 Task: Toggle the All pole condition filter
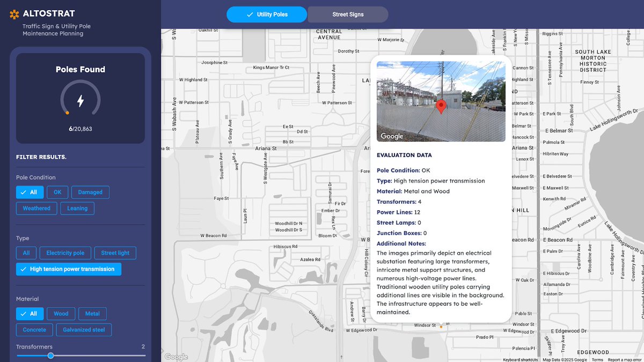(30, 192)
